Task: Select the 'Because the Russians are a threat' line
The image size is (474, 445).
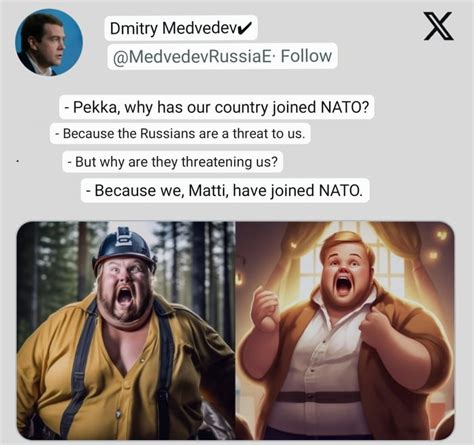Action: [180, 134]
